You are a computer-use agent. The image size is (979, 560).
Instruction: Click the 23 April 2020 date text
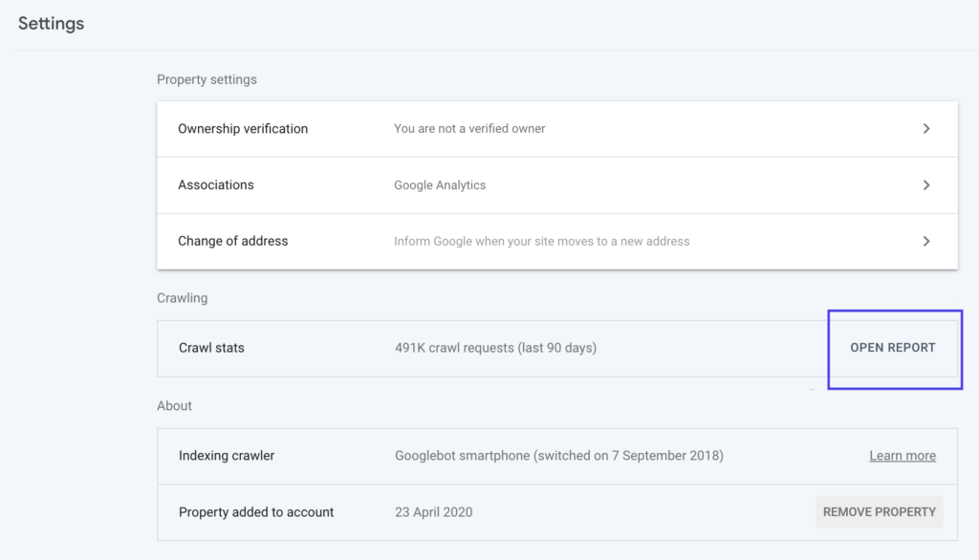click(x=433, y=512)
